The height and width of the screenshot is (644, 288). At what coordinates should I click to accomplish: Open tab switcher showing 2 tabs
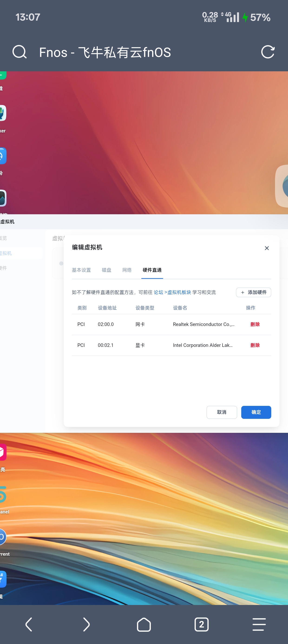(202, 624)
